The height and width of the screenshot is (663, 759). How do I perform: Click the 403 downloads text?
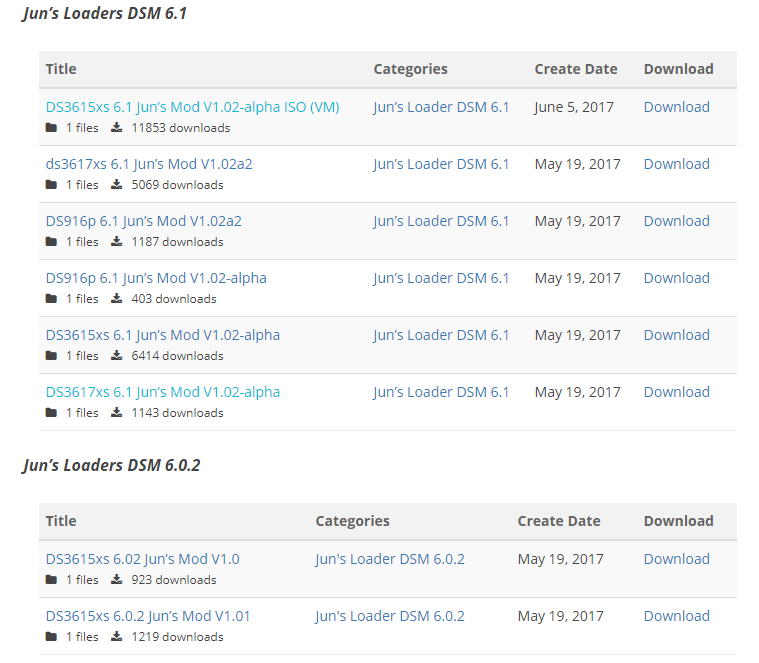[x=174, y=299]
